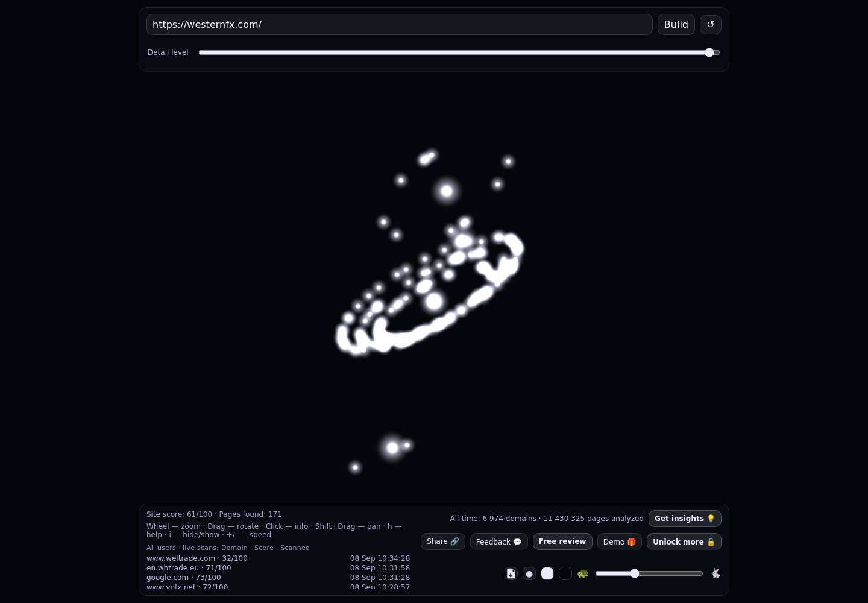Open the Share link button
Screen dimensions: 868x603
(443, 541)
